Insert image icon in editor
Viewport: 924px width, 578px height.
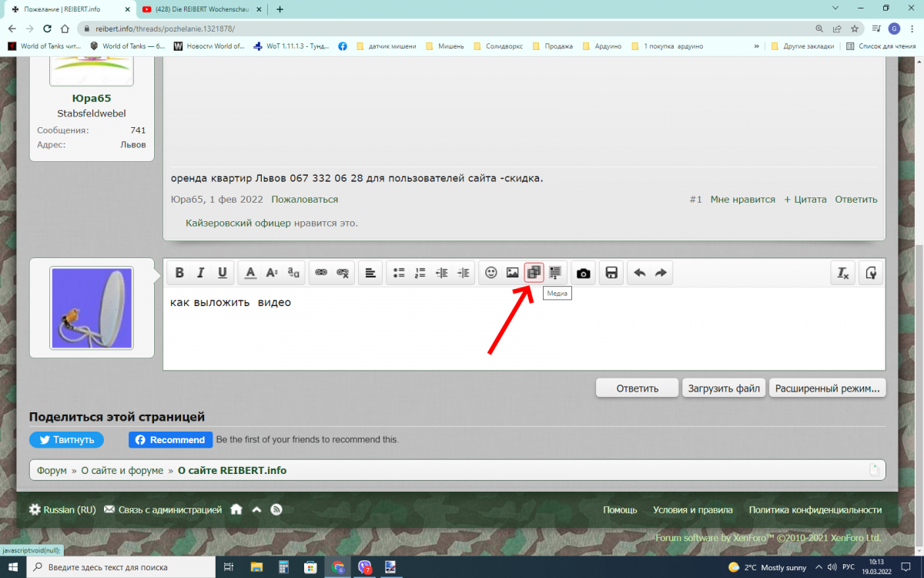pos(512,273)
